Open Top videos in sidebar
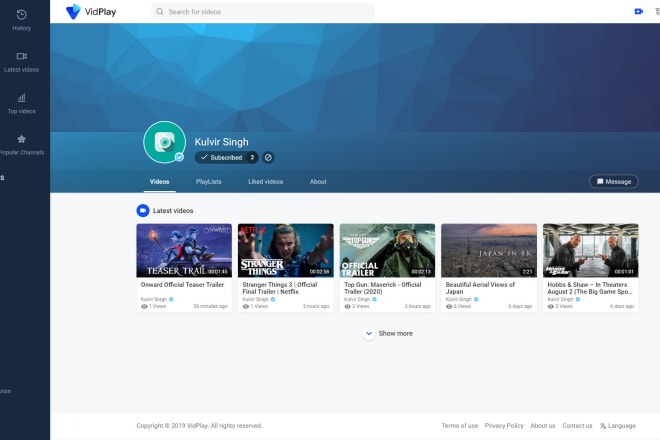Image resolution: width=660 pixels, height=440 pixels. pyautogui.click(x=21, y=104)
